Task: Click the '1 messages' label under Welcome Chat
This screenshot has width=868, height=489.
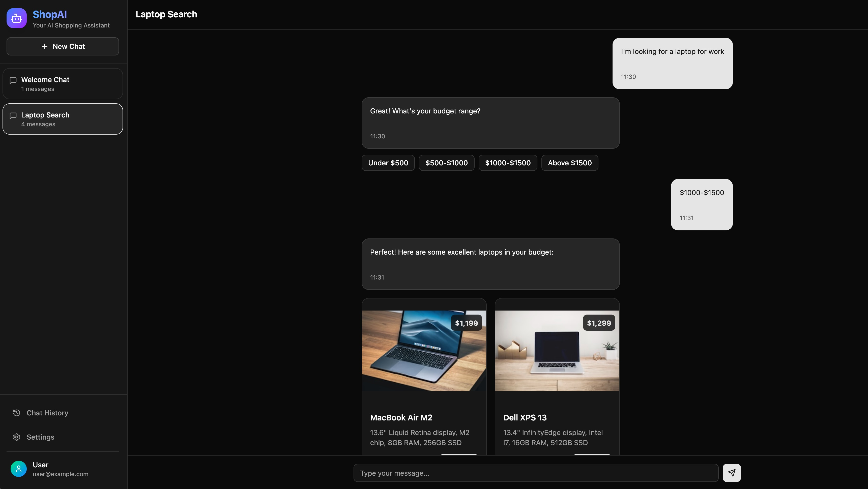Action: point(38,89)
